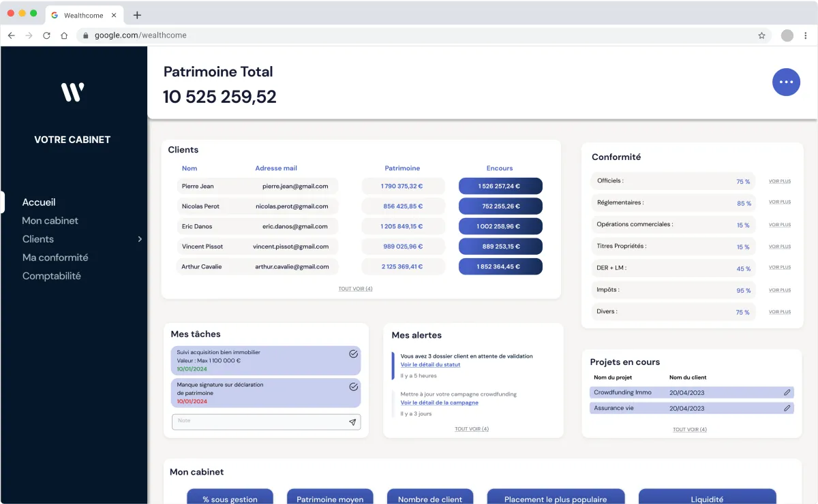Screen dimensions: 818x504
Task: Click Voir plus for Opérations commerciales
Action: click(780, 225)
